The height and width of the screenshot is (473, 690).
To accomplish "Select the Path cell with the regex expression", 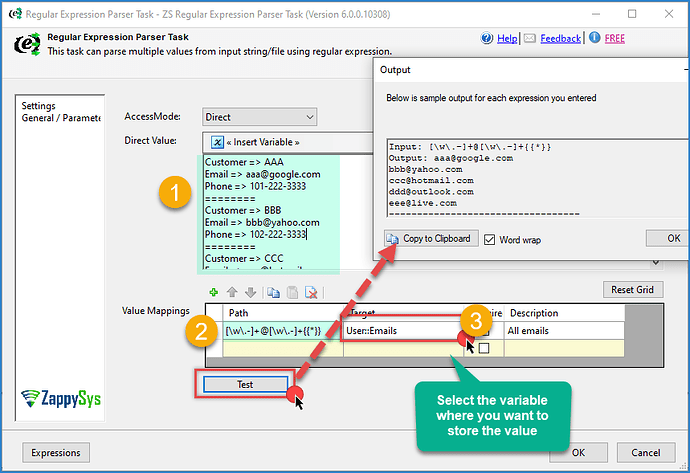I will (x=283, y=331).
